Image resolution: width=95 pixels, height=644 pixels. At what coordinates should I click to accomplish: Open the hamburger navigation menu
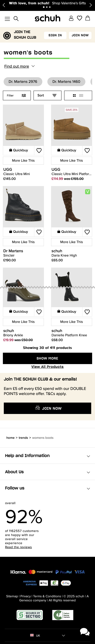(7, 19)
